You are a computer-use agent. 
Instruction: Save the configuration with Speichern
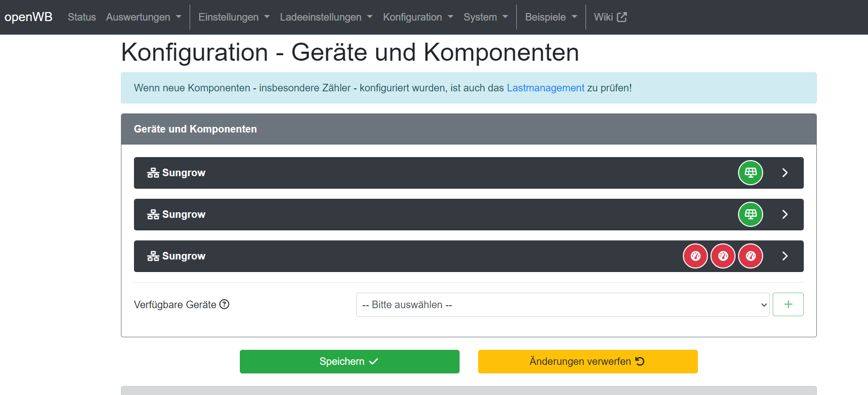point(350,361)
